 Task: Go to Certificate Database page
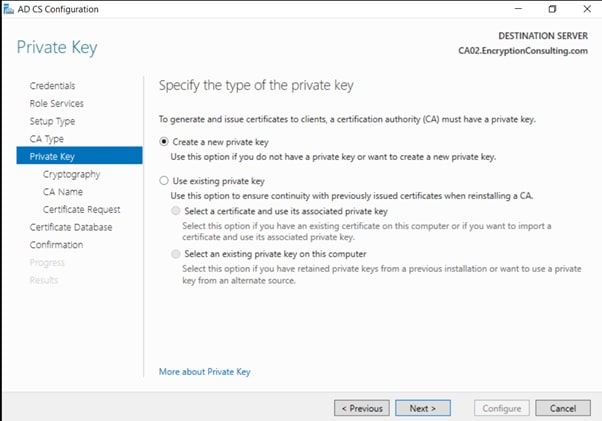pyautogui.click(x=71, y=227)
